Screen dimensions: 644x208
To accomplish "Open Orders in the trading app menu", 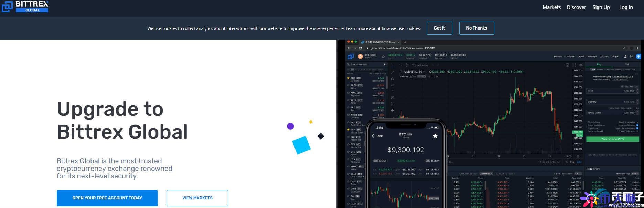I will (581, 57).
